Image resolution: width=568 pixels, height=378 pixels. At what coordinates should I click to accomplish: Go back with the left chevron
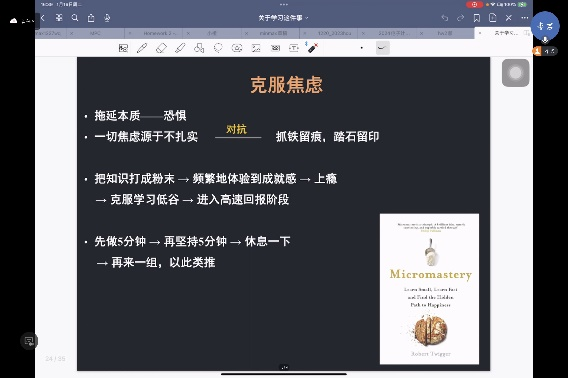point(43,18)
